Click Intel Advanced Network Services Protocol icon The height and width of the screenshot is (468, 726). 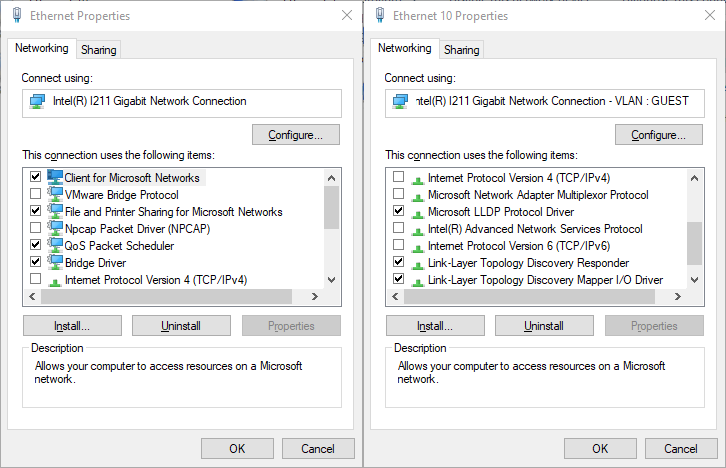[418, 231]
